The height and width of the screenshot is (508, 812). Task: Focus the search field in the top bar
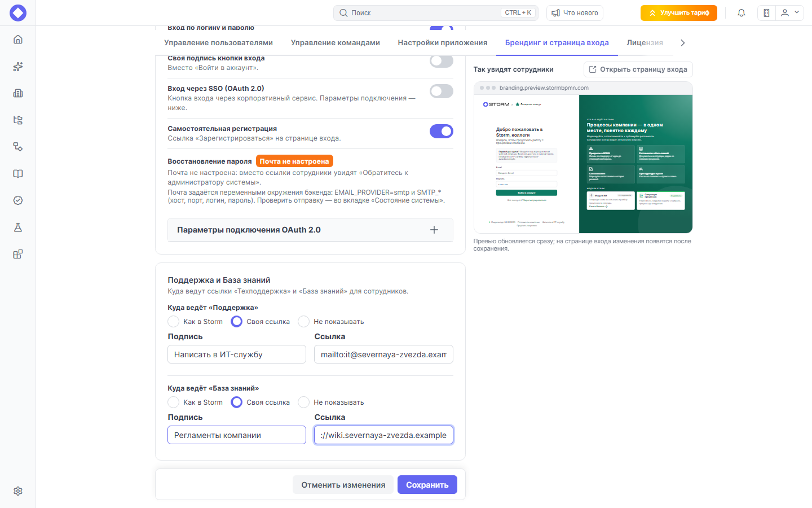tap(436, 13)
